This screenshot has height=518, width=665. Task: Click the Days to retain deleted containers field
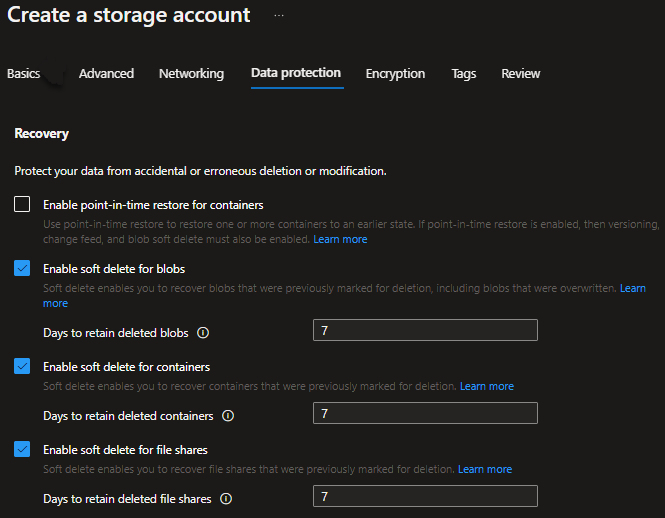tap(425, 414)
